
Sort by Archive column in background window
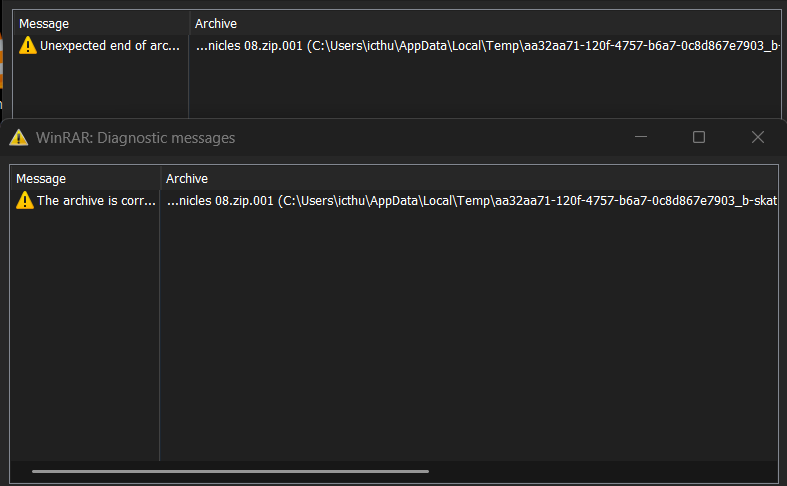click(x=485, y=24)
